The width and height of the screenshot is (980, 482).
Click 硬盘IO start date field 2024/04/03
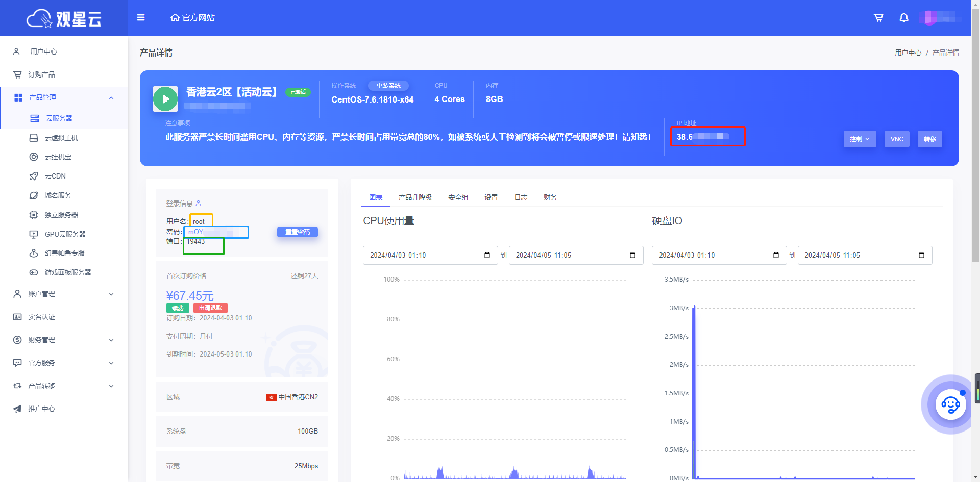point(719,255)
